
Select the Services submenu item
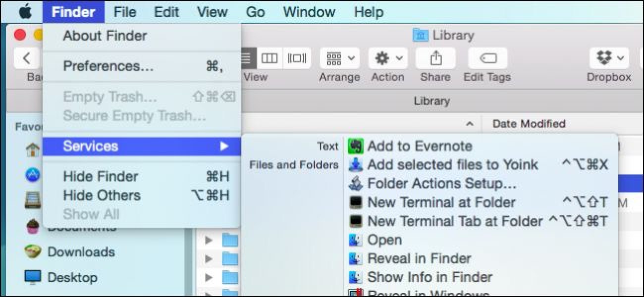tap(142, 146)
